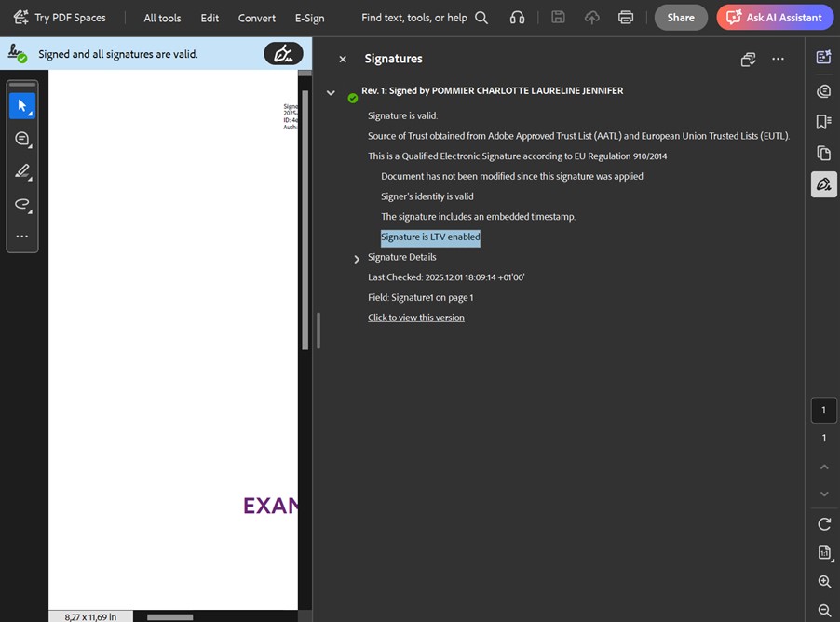
Task: Select 'Source of Trust obtained from' row
Action: (578, 136)
